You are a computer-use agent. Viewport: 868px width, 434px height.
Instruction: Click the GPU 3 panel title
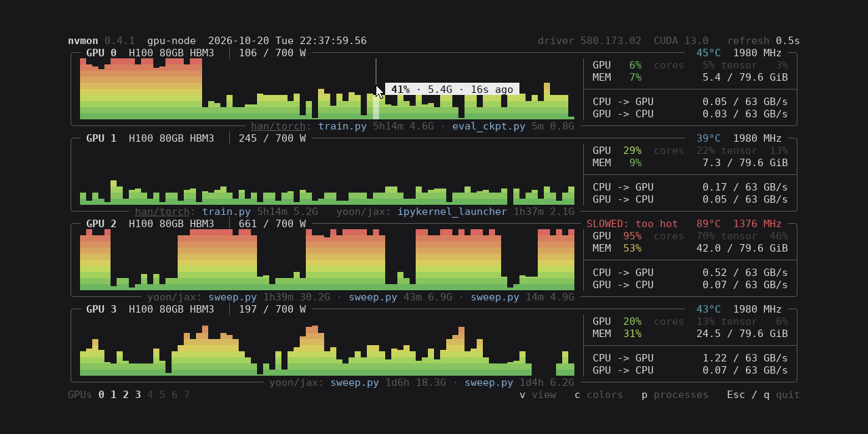101,309
